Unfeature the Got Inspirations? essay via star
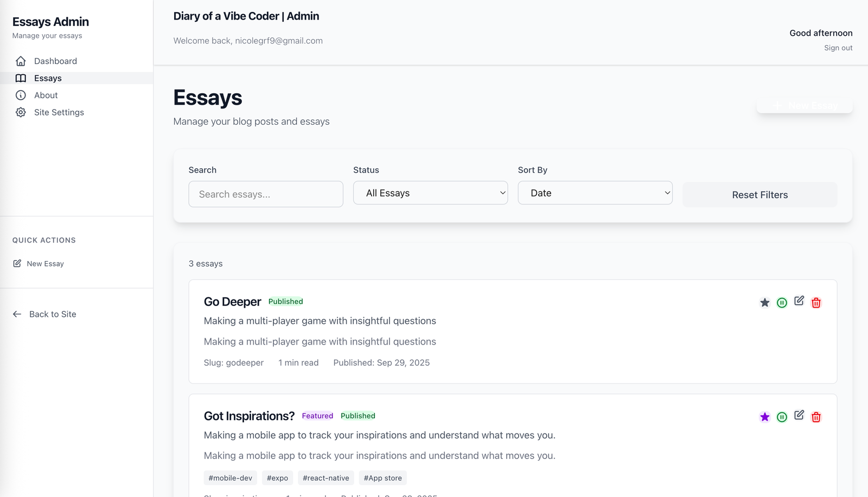Screen dimensions: 868x497 click(765, 417)
